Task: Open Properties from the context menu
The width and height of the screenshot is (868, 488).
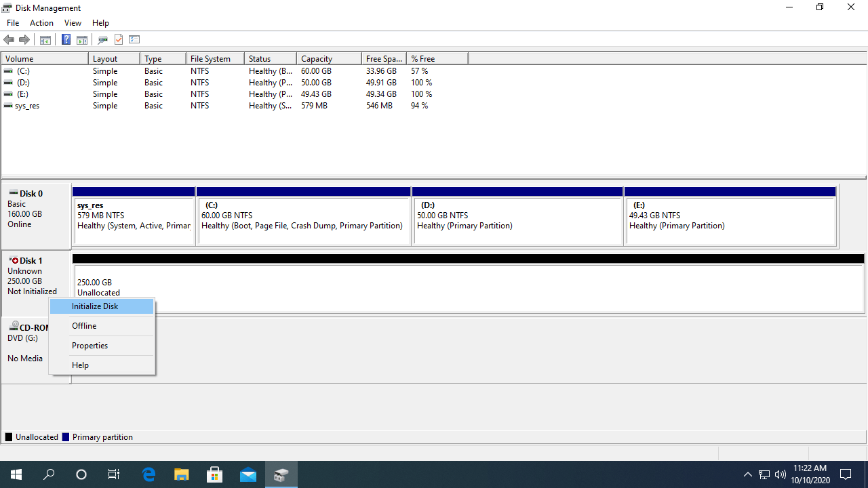Action: (90, 346)
